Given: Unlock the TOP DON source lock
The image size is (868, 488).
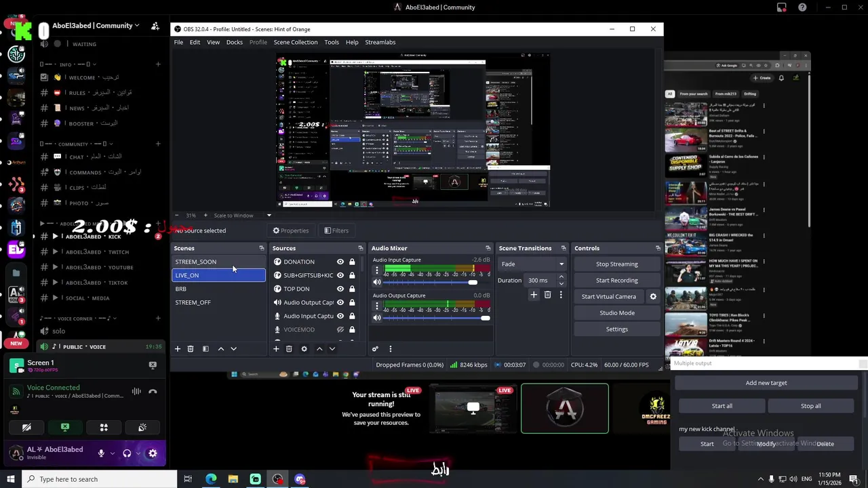Looking at the screenshot, I should [352, 289].
